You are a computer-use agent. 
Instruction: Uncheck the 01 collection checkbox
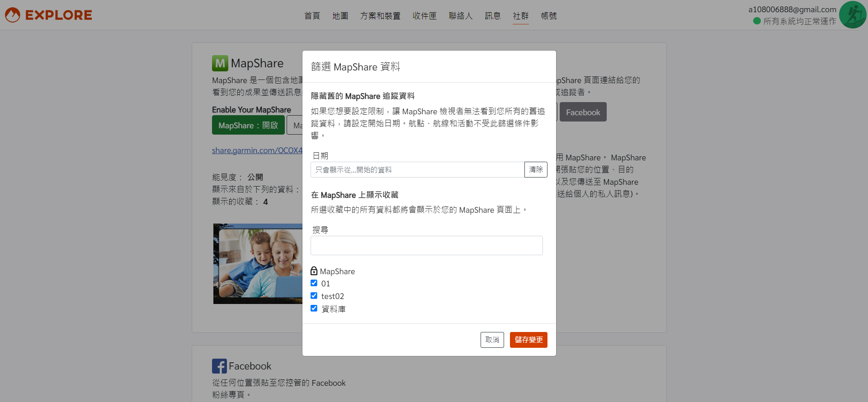[x=314, y=283]
